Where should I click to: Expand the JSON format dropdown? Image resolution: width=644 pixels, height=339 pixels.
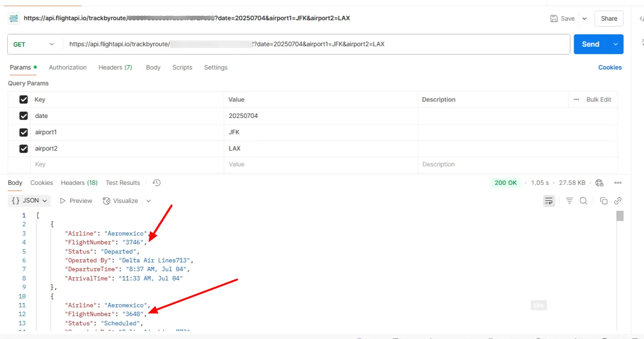pyautogui.click(x=29, y=201)
